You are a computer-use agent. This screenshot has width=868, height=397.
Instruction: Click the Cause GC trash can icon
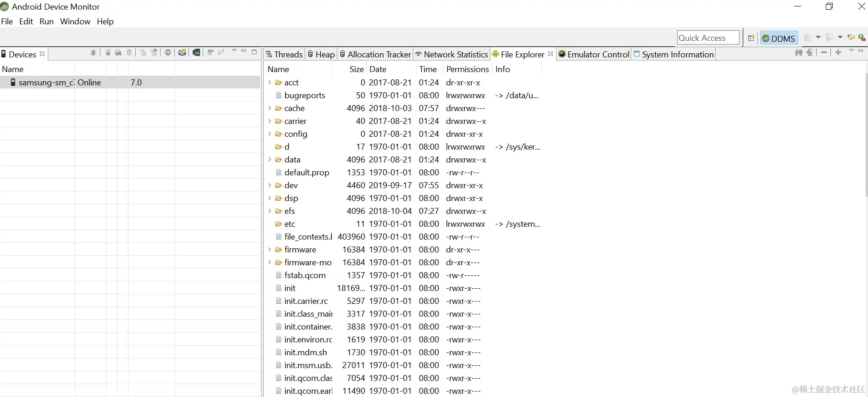tap(129, 53)
